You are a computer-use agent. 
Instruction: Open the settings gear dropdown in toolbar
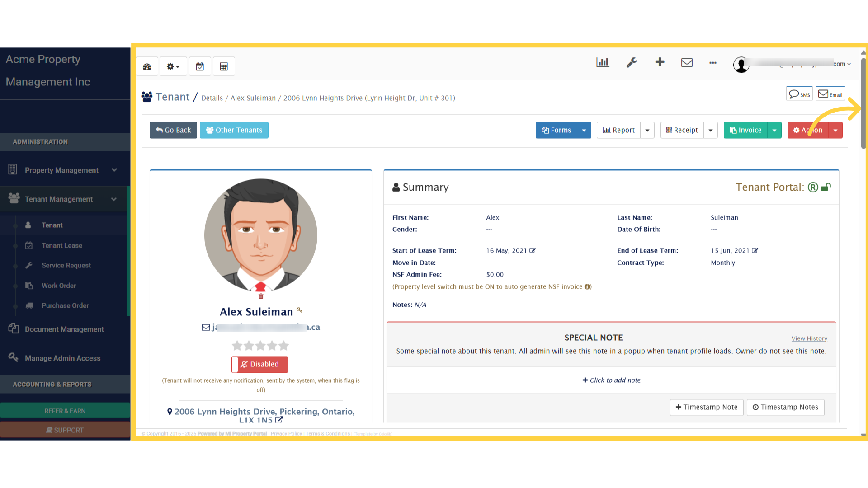pyautogui.click(x=173, y=66)
